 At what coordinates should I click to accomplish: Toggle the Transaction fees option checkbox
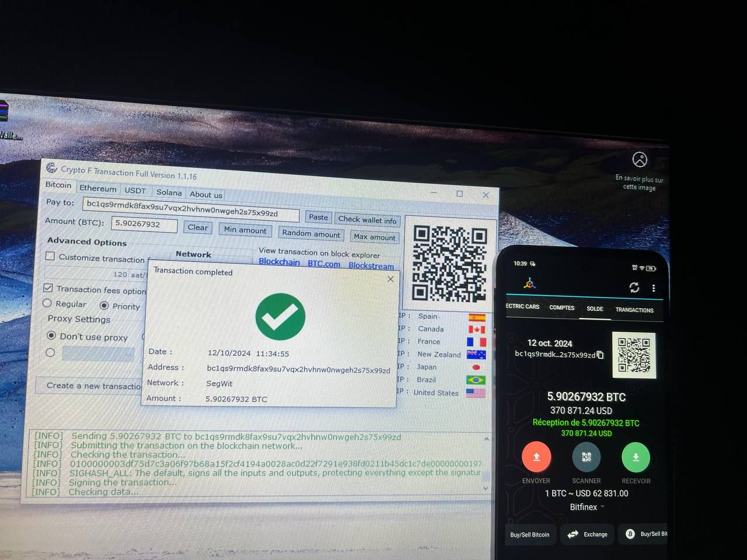[48, 288]
